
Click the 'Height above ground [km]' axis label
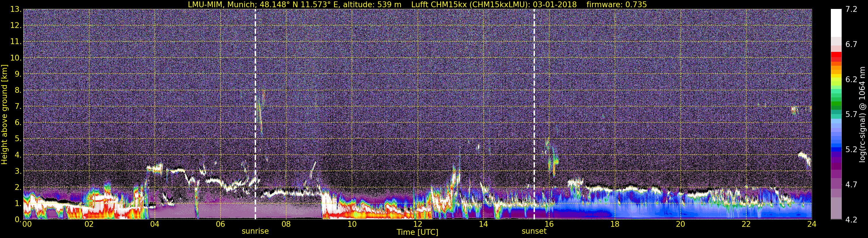click(4, 115)
